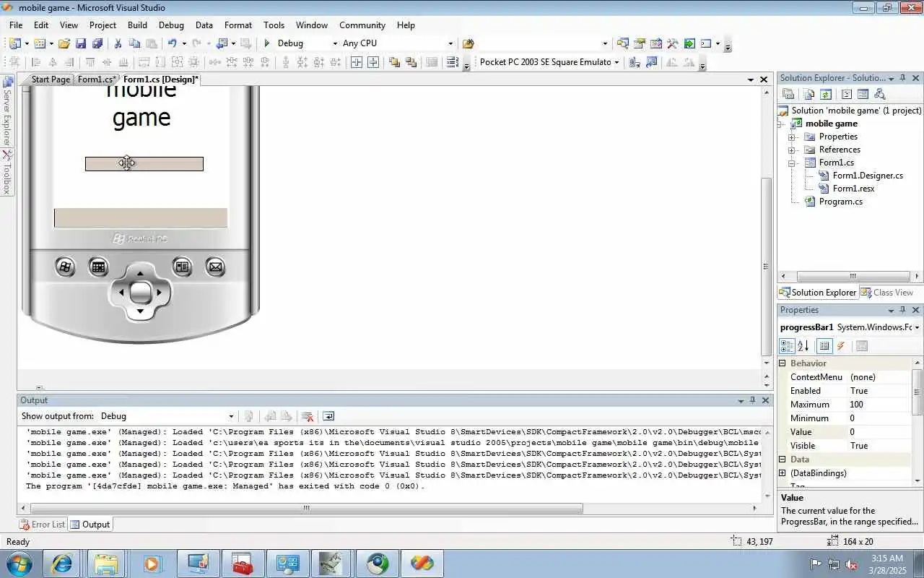924x578 pixels.
Task: Click the Properties Window toolbar icon
Action: (640, 43)
